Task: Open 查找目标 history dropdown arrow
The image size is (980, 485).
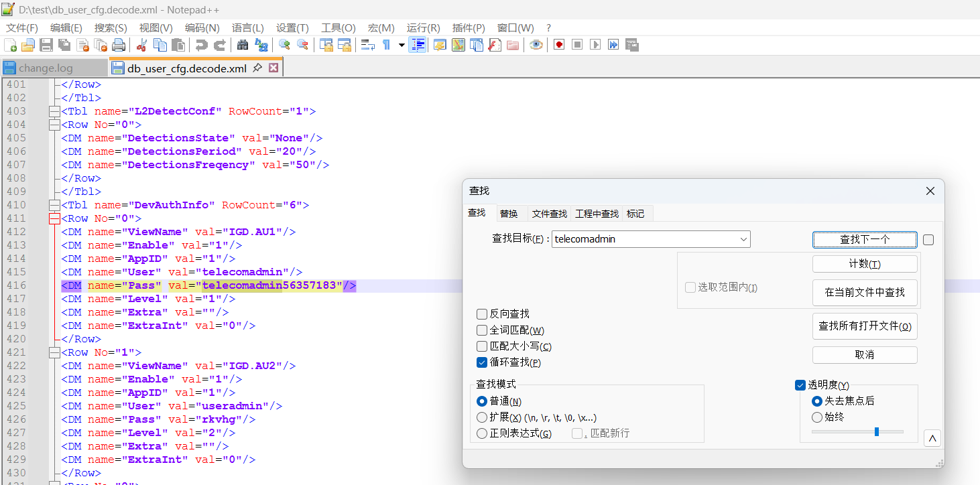Action: click(x=743, y=239)
